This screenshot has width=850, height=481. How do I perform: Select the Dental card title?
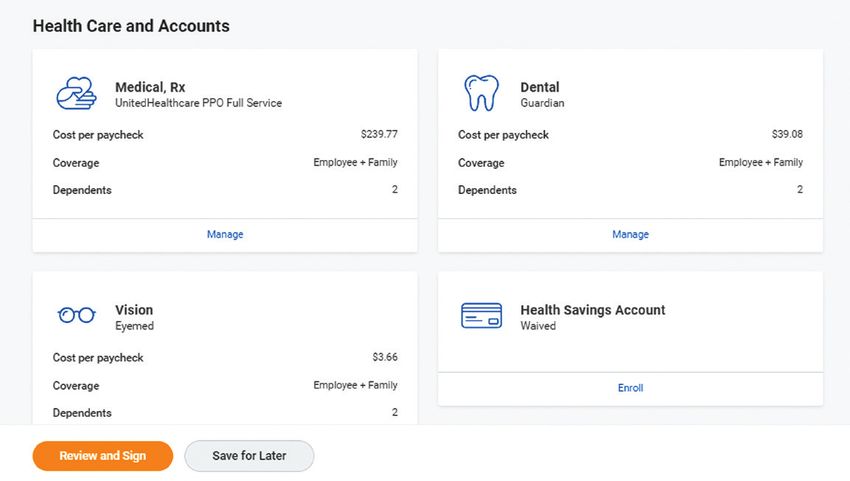[x=540, y=87]
